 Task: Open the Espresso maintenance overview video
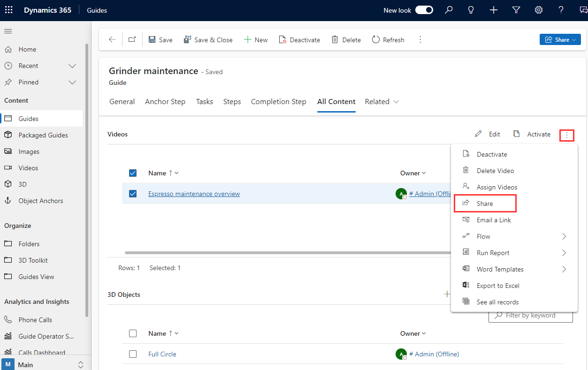coord(193,193)
